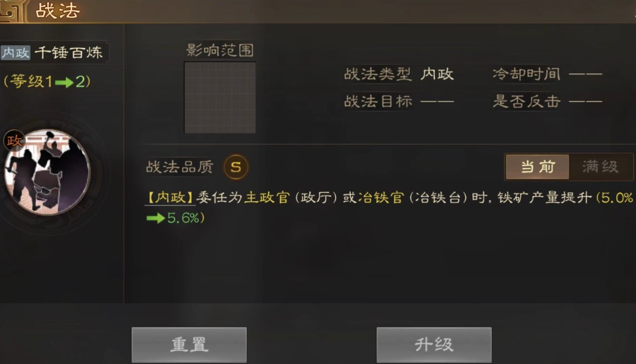Click the 战法目标 target field
This screenshot has width=636, height=364.
pyautogui.click(x=399, y=102)
